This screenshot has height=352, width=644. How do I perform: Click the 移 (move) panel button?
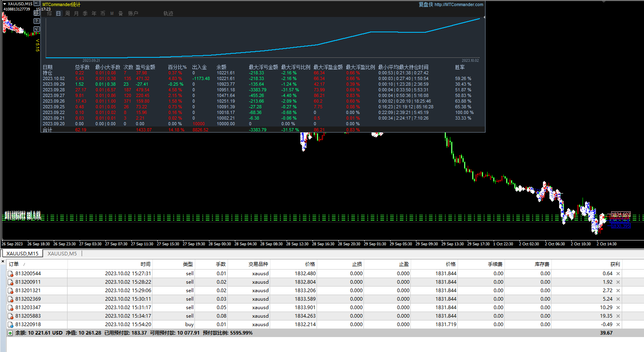coord(37,13)
